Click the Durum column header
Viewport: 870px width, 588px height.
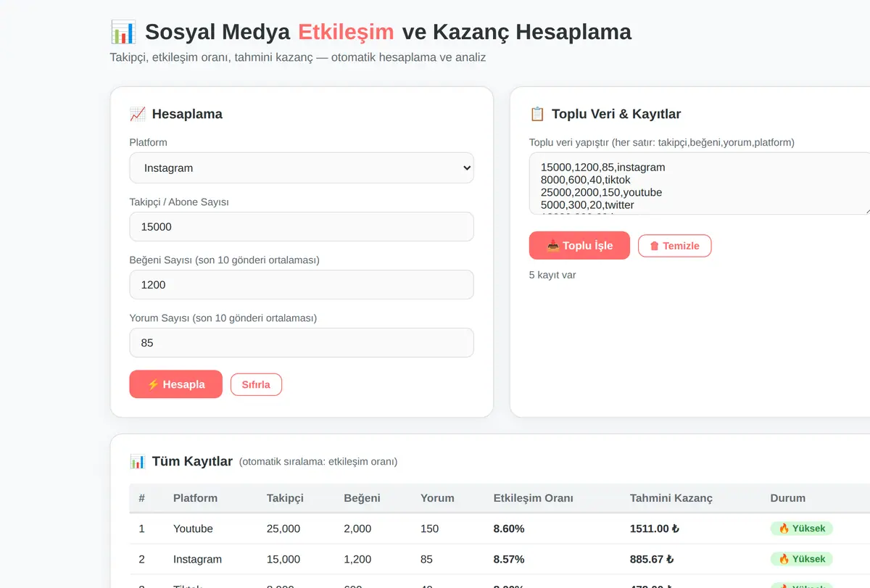(787, 498)
